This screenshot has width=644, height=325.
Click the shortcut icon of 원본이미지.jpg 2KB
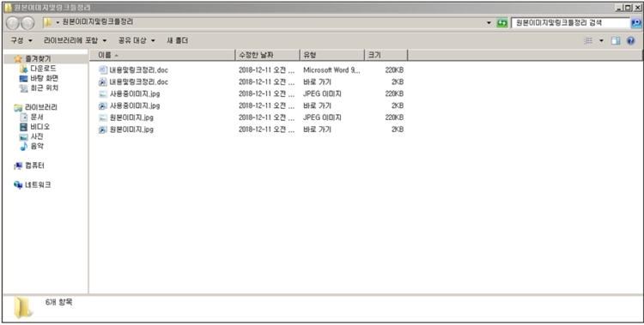click(103, 129)
